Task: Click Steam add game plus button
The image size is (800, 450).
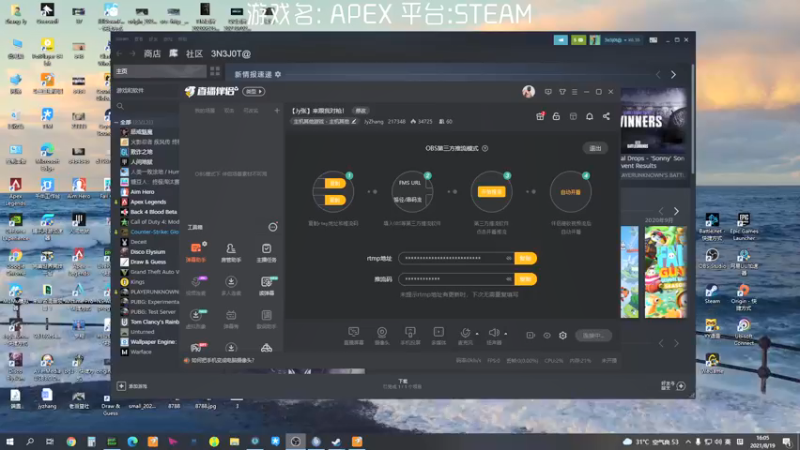Action: tap(121, 386)
